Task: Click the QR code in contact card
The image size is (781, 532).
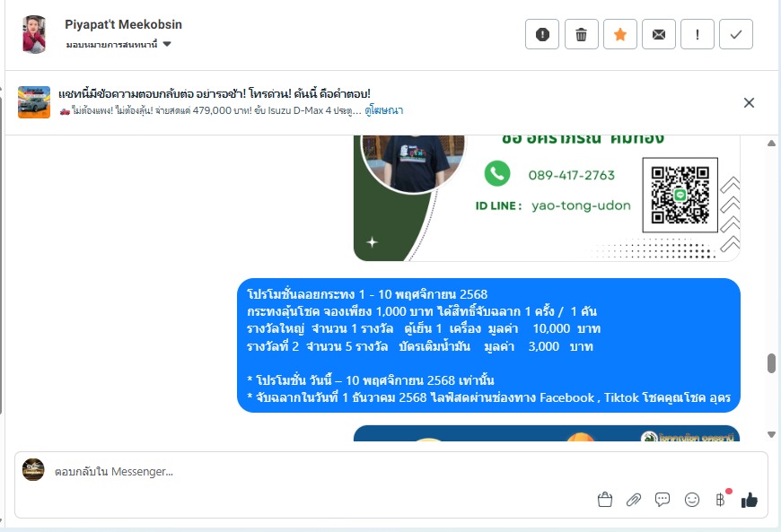Action: coord(680,195)
